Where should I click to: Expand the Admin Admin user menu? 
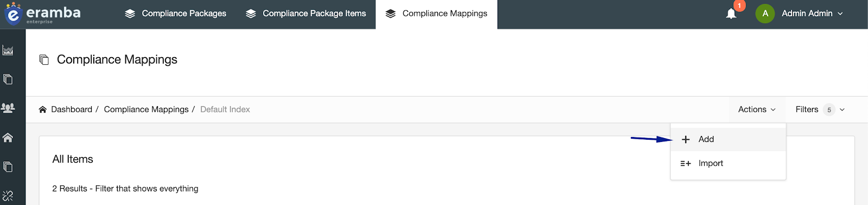[x=812, y=14]
